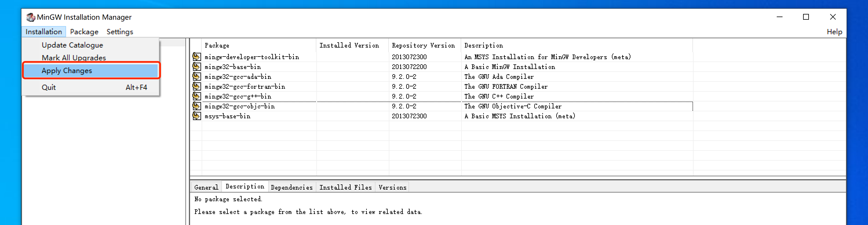Viewport: 868px width, 225px height.
Task: Toggle mark icon for mingw32-gcc-ada-bin
Action: coord(196,76)
